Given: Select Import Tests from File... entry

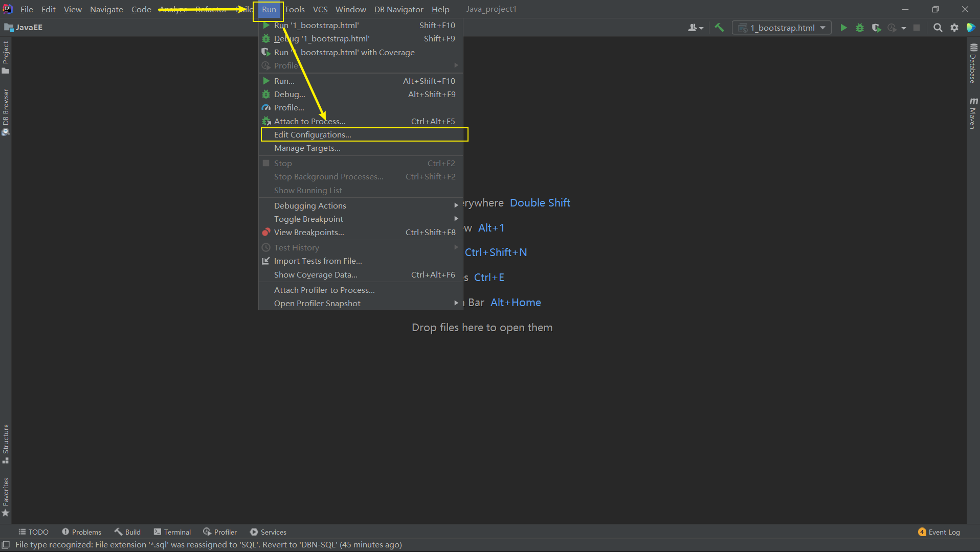Looking at the screenshot, I should pos(361,261).
